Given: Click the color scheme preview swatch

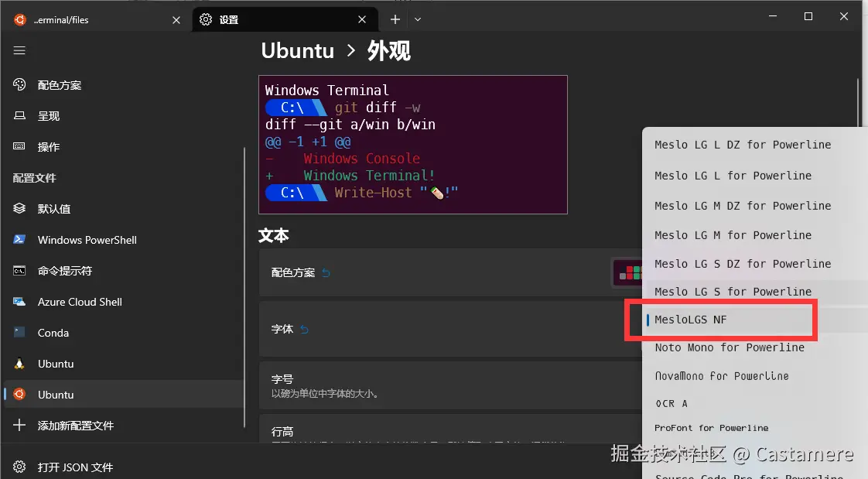Looking at the screenshot, I should click(x=630, y=272).
